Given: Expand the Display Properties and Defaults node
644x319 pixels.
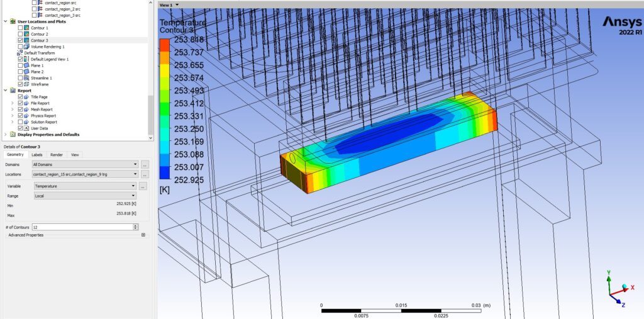Looking at the screenshot, I should point(5,135).
